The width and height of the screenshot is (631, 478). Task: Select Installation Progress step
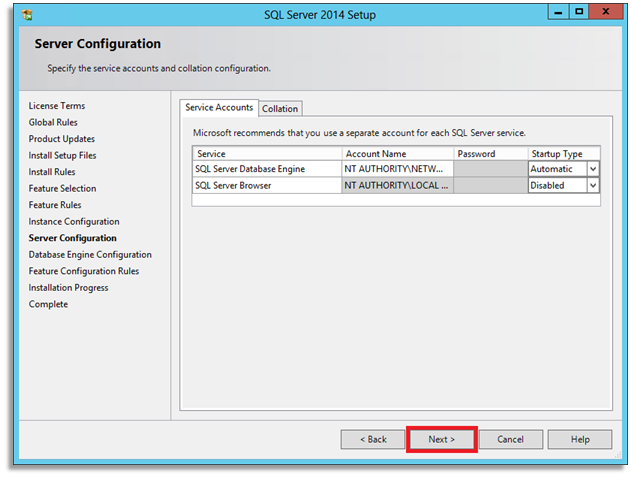point(68,288)
